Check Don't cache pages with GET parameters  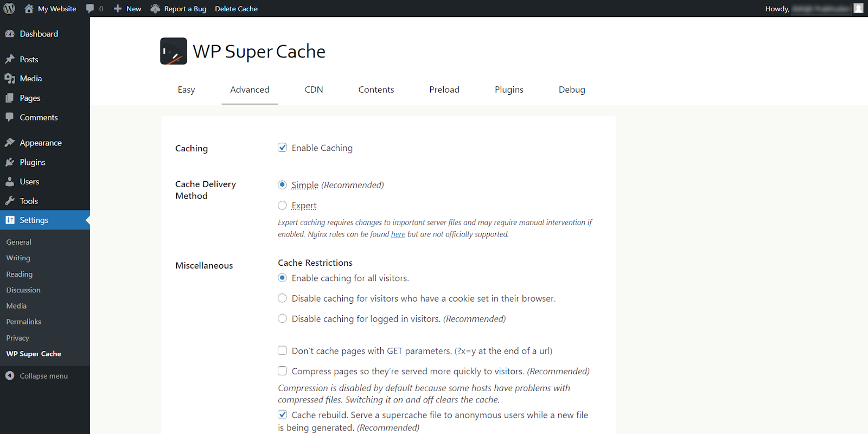tap(282, 350)
